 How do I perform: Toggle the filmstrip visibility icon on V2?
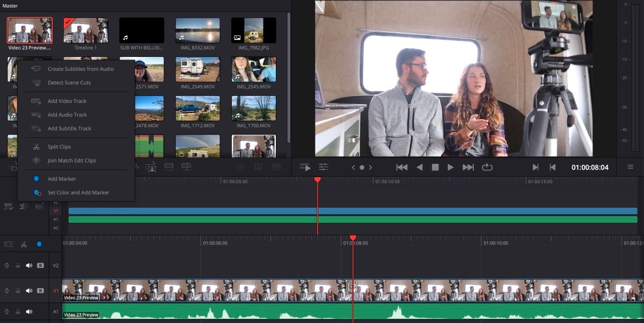40,265
